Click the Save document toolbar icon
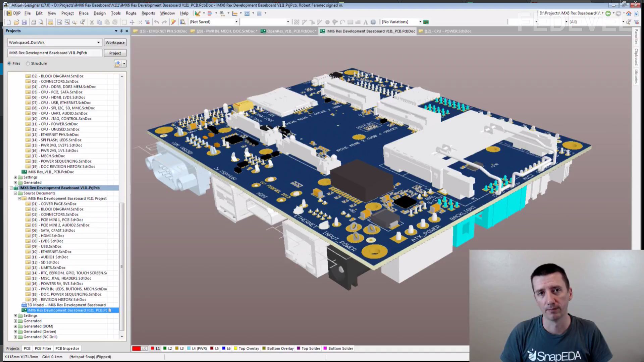This screenshot has width=644, height=362. 24,22
